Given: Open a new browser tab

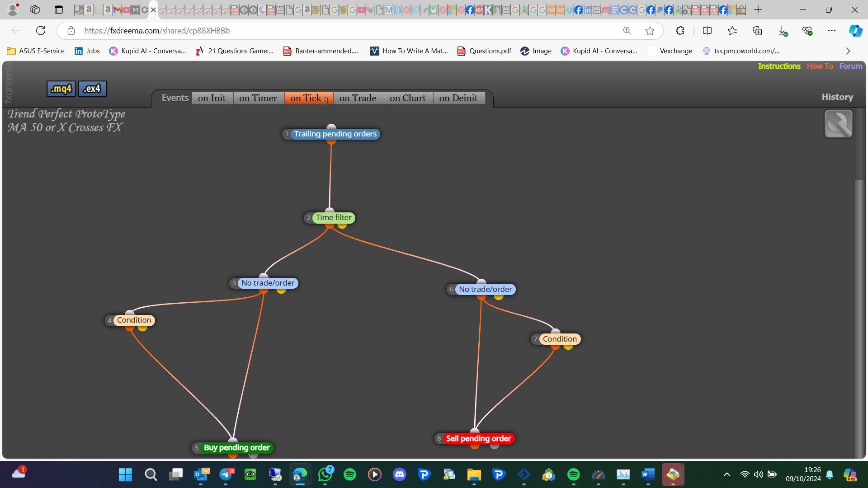Looking at the screenshot, I should click(x=758, y=9).
